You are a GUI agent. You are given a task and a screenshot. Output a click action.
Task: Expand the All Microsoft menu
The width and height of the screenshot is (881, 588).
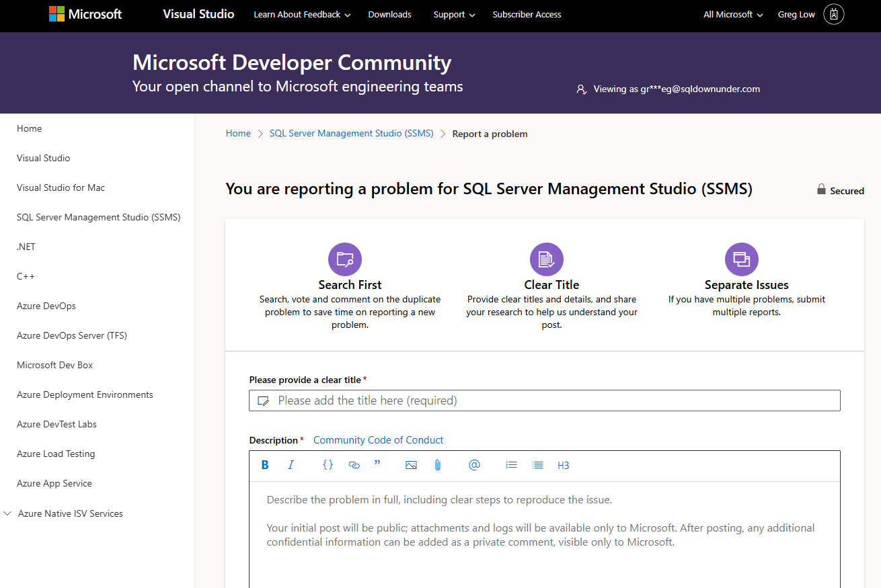(x=733, y=15)
